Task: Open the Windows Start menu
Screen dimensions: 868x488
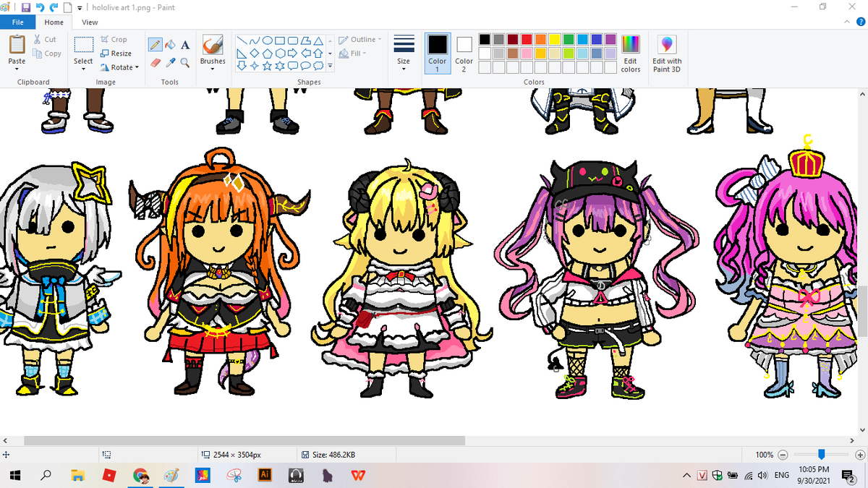Action: (x=14, y=476)
